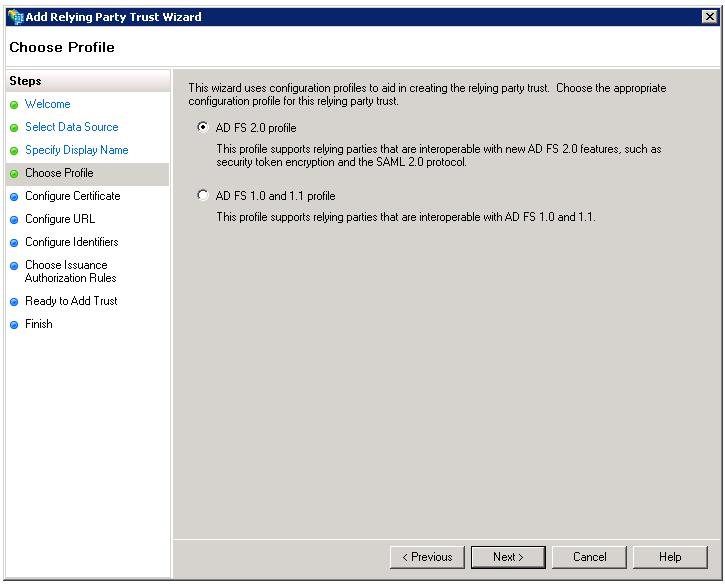
Task: Choose the AD FS 1.0 and 1.1 profile option
Action: 204,196
